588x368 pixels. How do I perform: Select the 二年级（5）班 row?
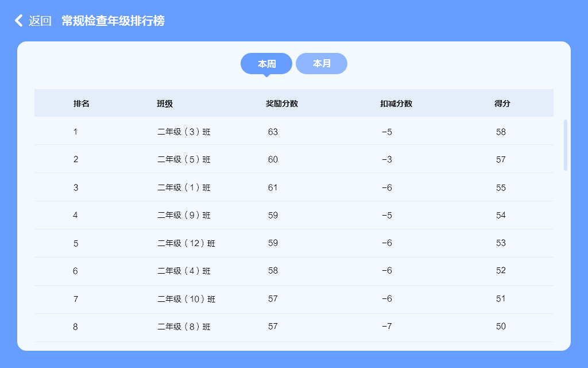[x=184, y=159]
